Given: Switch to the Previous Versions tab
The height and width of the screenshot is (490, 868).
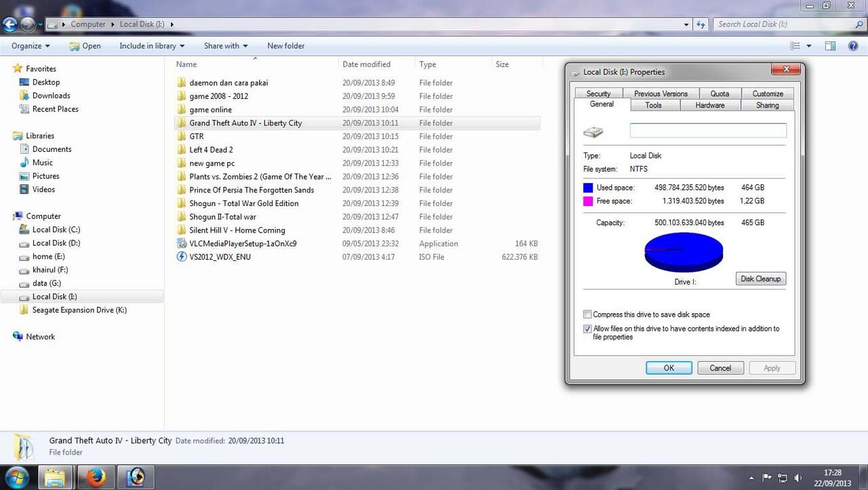Looking at the screenshot, I should (x=660, y=94).
